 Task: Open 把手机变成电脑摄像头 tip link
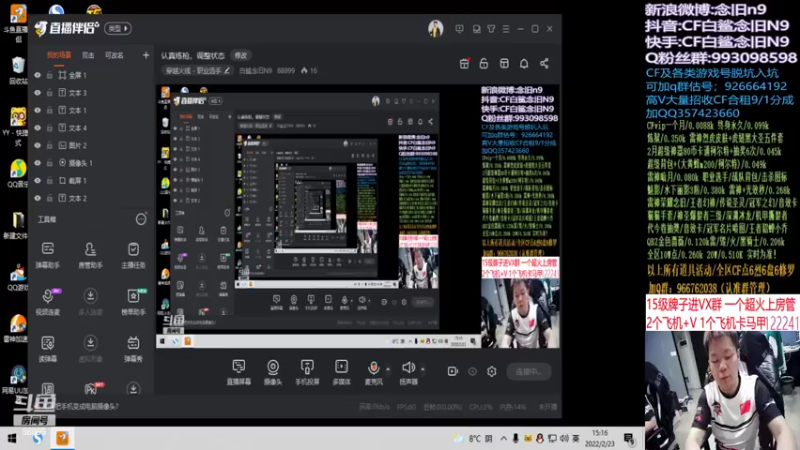(87, 407)
